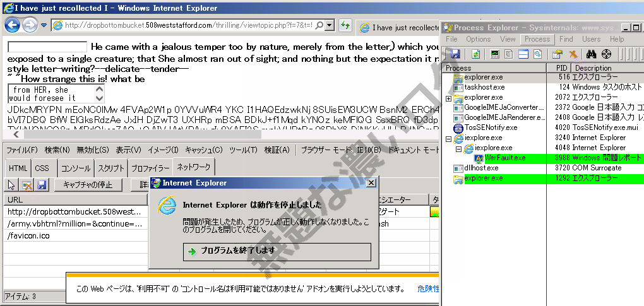Select the /army.vbhtml?million= network request row

(76, 224)
